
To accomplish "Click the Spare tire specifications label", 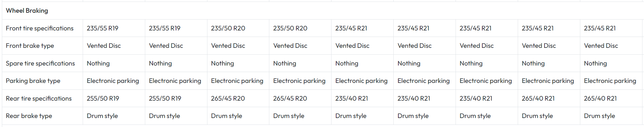I will pos(40,63).
